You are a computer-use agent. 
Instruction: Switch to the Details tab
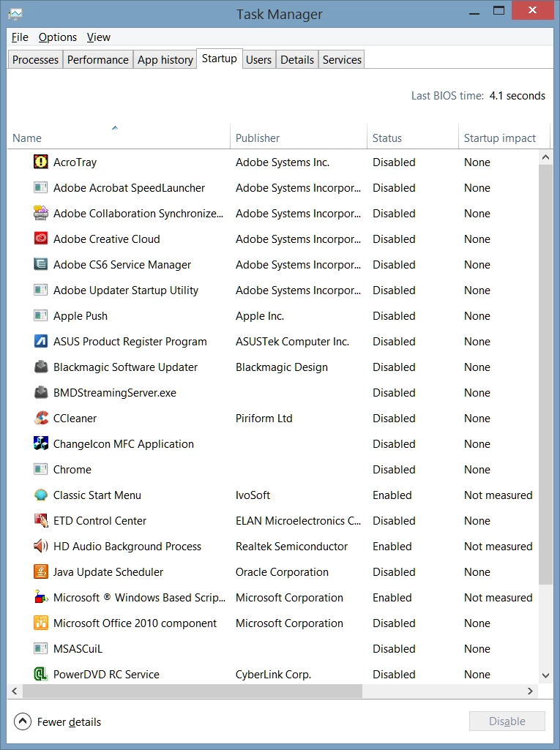[x=296, y=59]
